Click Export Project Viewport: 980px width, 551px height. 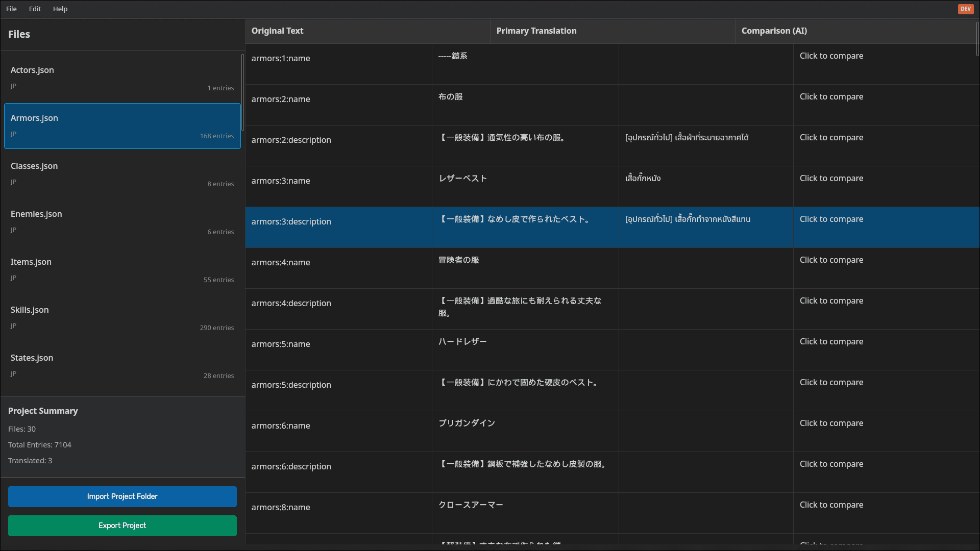point(122,525)
